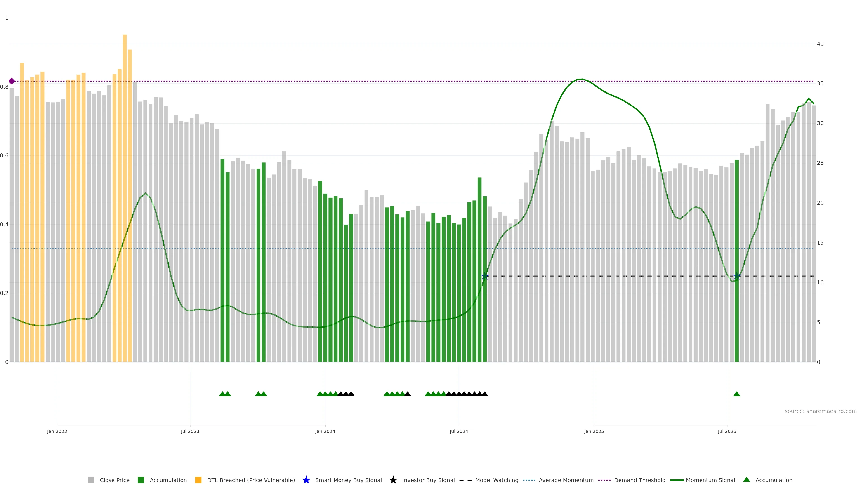Click the star marker at August 2024
The height and width of the screenshot is (488, 868).
click(485, 276)
